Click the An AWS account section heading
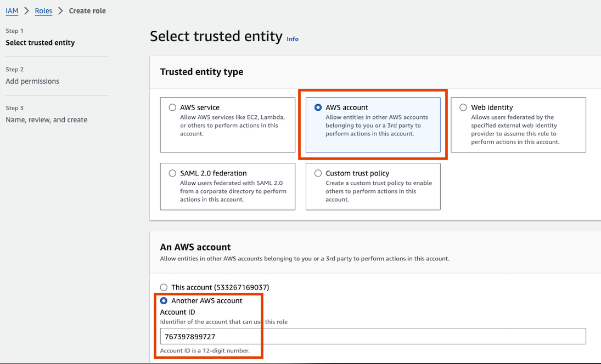 195,247
